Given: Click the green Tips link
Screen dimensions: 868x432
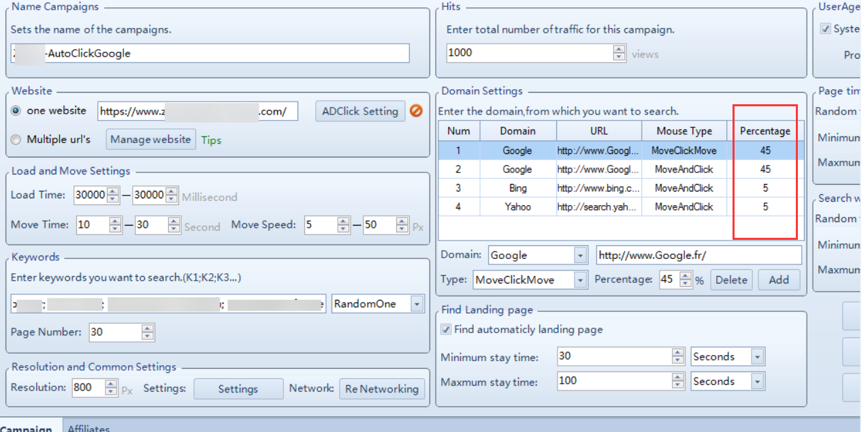Looking at the screenshot, I should click(211, 140).
